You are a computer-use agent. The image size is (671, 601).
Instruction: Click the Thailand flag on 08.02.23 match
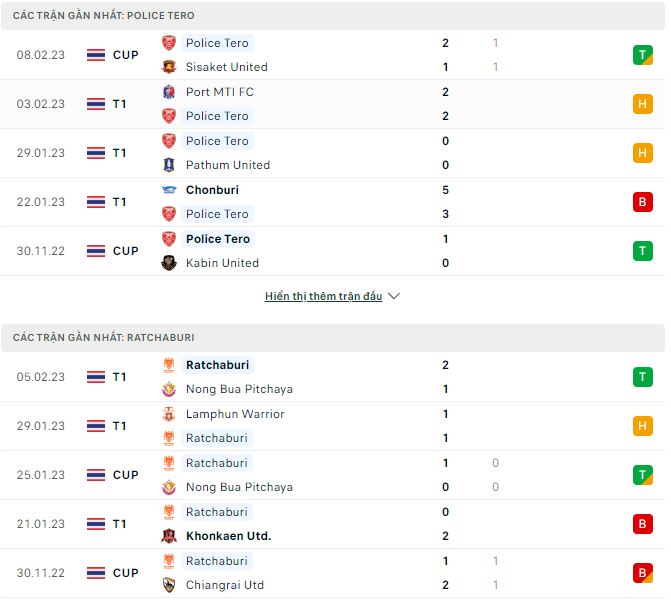tap(96, 55)
